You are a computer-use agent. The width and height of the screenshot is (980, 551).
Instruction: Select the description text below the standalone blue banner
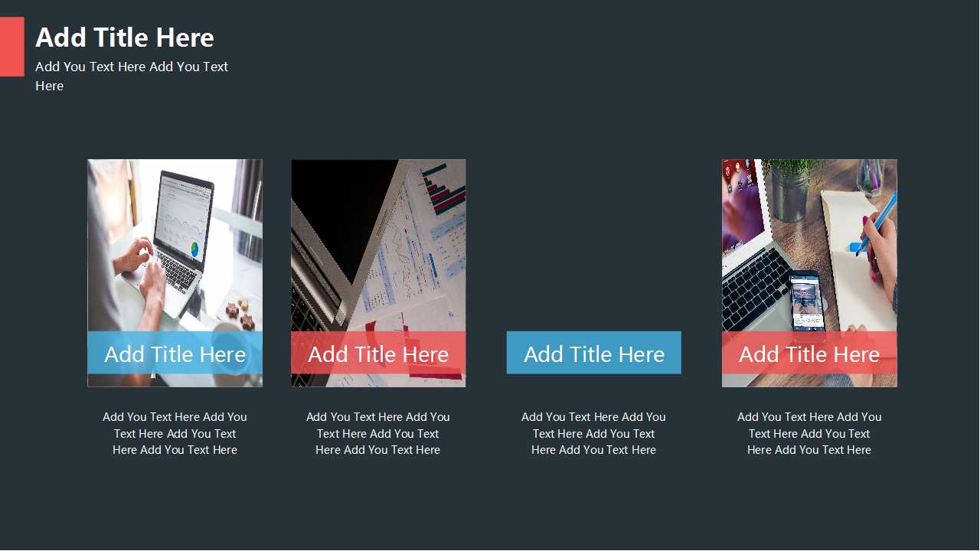click(593, 433)
